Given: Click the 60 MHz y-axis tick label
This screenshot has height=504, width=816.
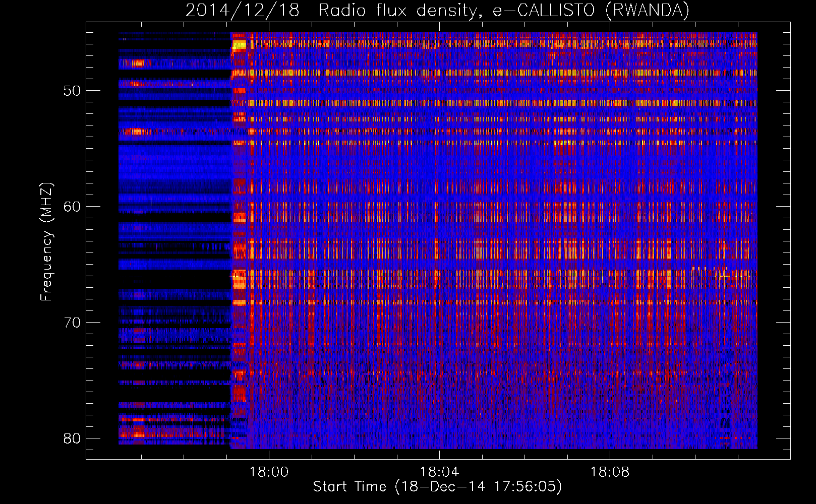Looking at the screenshot, I should [x=72, y=207].
